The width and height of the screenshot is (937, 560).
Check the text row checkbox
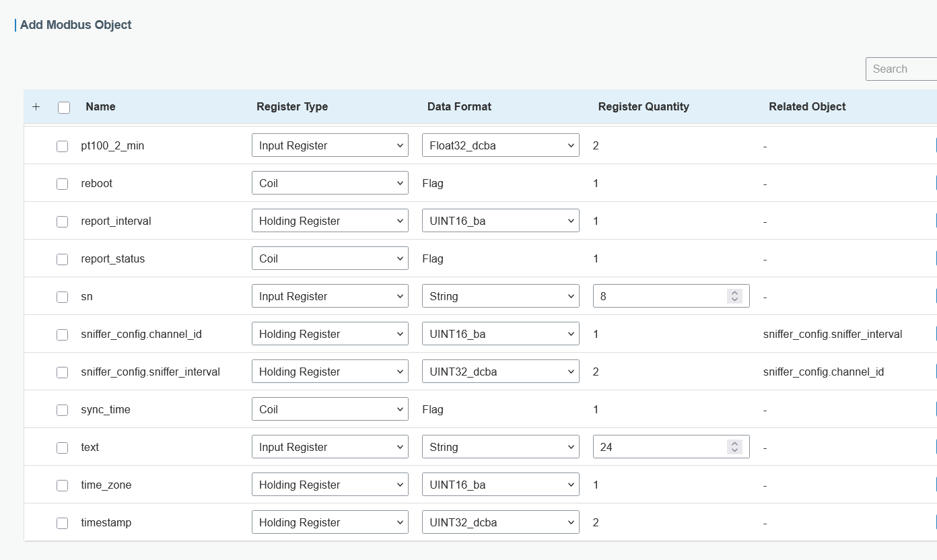pos(62,448)
